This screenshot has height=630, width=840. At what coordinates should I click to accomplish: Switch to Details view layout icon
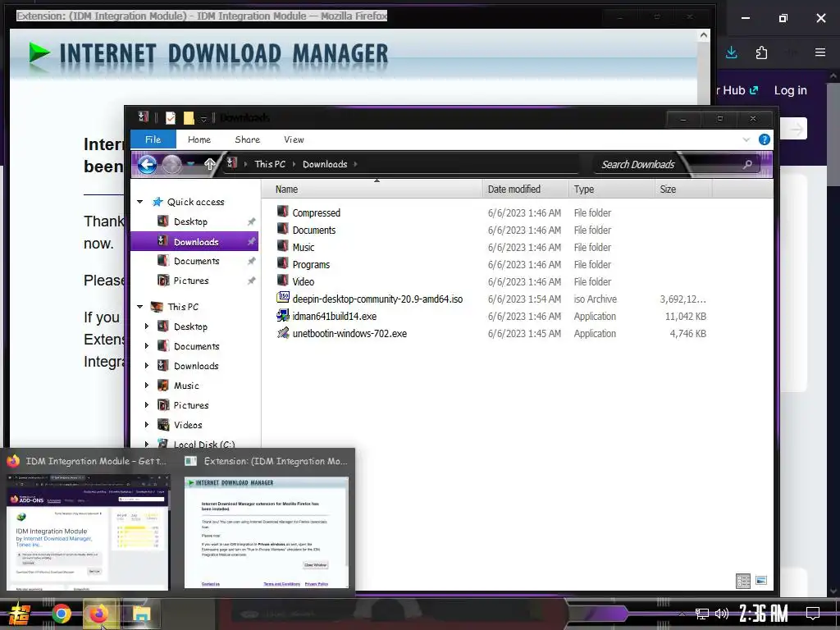[x=743, y=581]
